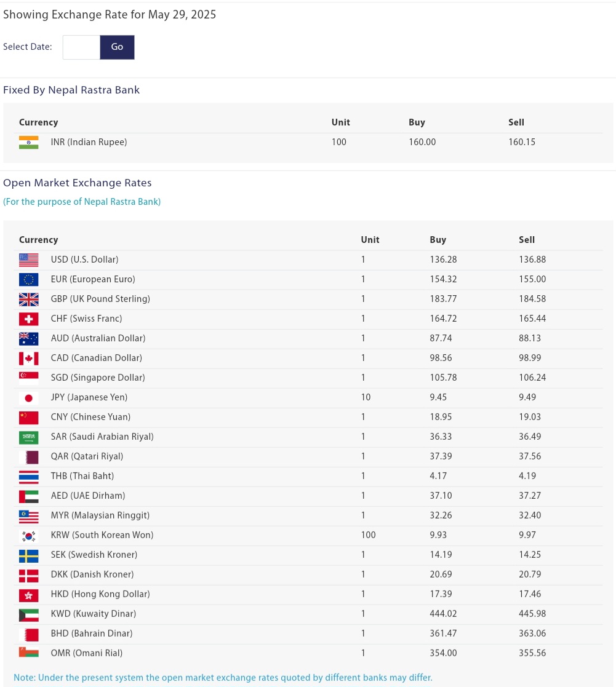Screen dimensions: 616x687
Task: Click the Canadian flag icon
Action: [x=29, y=358]
